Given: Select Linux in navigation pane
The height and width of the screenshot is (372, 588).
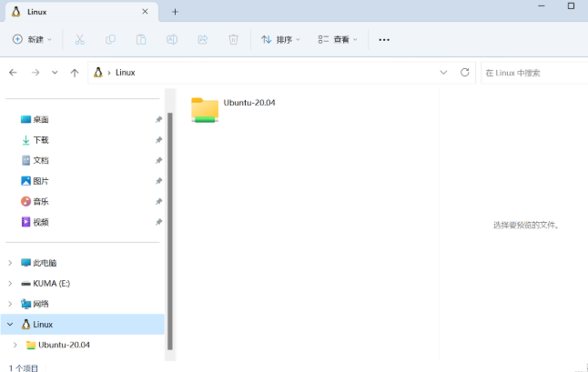Looking at the screenshot, I should pos(43,325).
